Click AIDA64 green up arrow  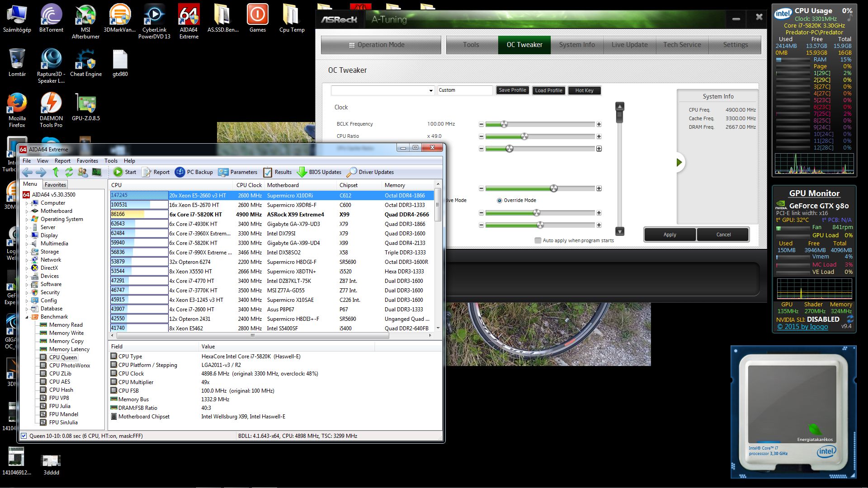(x=56, y=172)
